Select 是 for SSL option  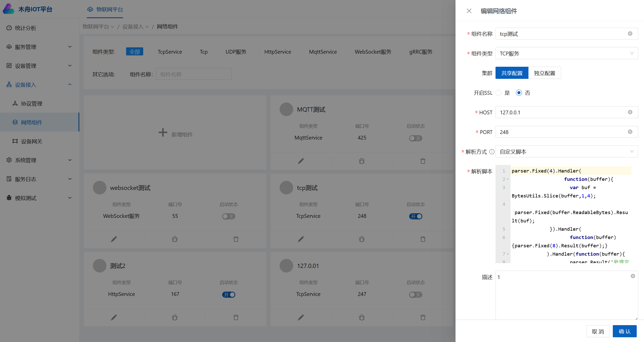click(x=499, y=93)
